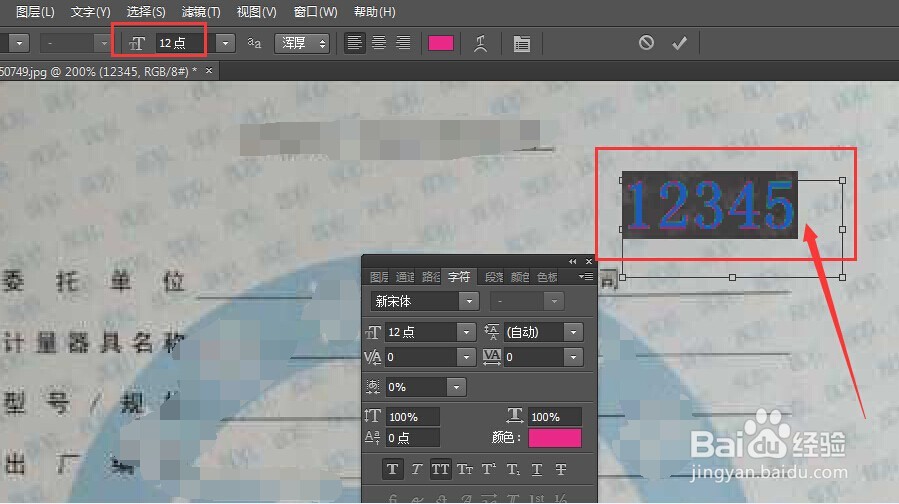The height and width of the screenshot is (504, 899).
Task: Toggle the character and paragraph panels
Action: pyautogui.click(x=522, y=44)
